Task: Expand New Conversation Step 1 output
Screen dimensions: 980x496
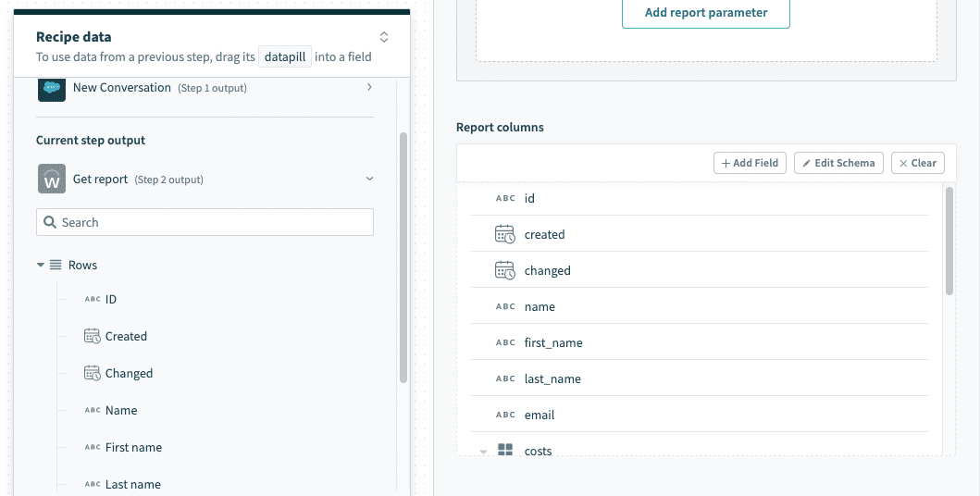Action: tap(369, 87)
